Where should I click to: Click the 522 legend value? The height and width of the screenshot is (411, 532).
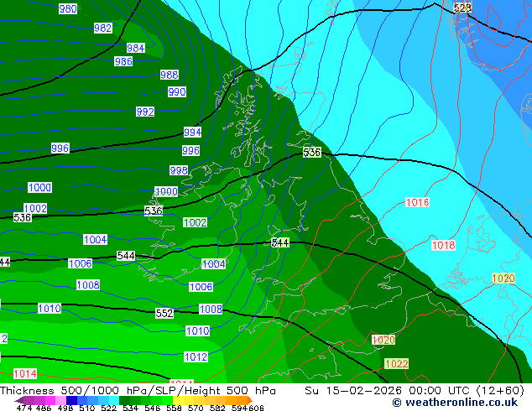click(108, 408)
